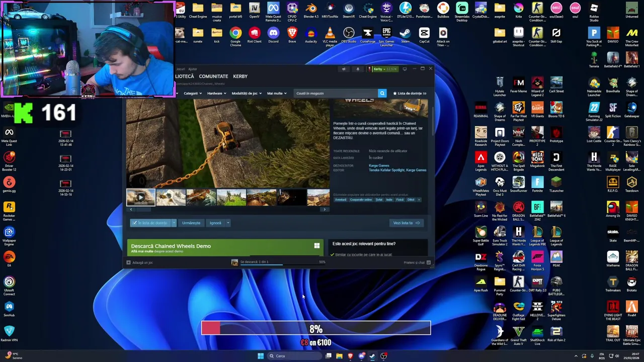The height and width of the screenshot is (362, 644).
Task: Open the 'Mai multe' dropdown
Action: 277,93
